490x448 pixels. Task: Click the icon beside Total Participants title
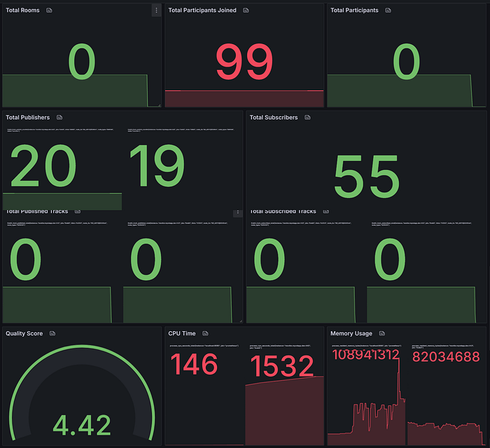[388, 10]
